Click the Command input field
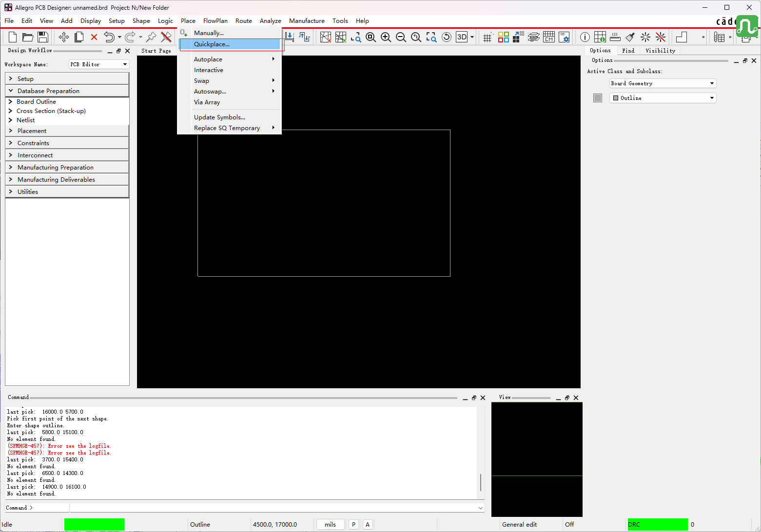Screen dimensions: 761x532 coord(277,508)
